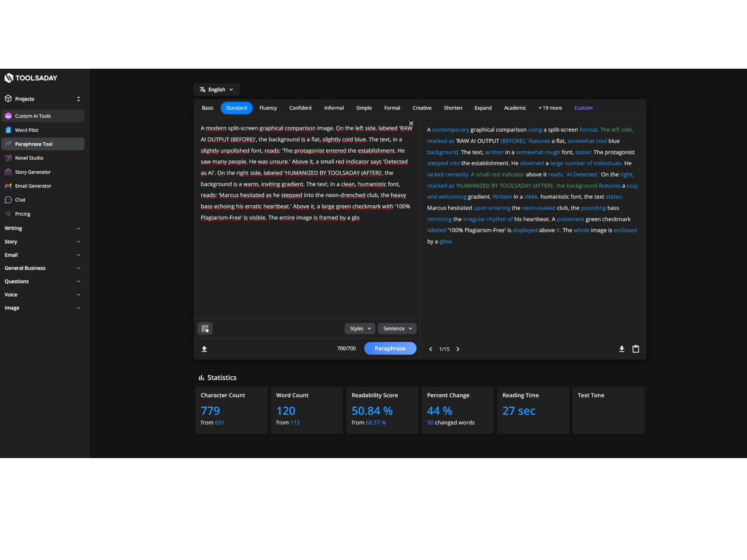The width and height of the screenshot is (747, 560).
Task: Launch Novel Studio from the sidebar
Action: tap(29, 158)
